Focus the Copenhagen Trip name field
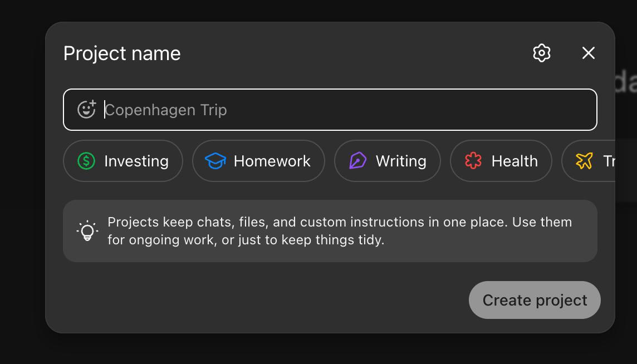The image size is (637, 364). point(345,110)
